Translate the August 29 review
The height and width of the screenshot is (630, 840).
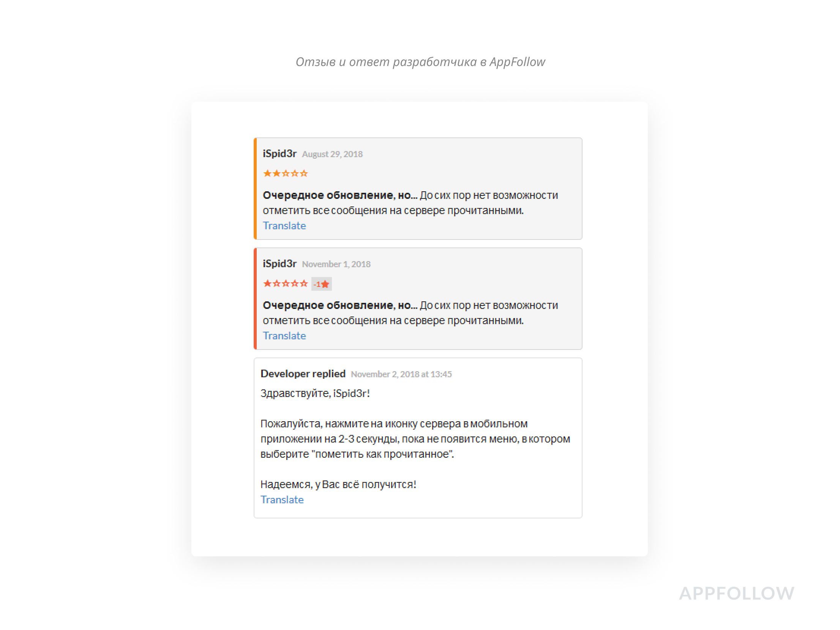click(284, 226)
